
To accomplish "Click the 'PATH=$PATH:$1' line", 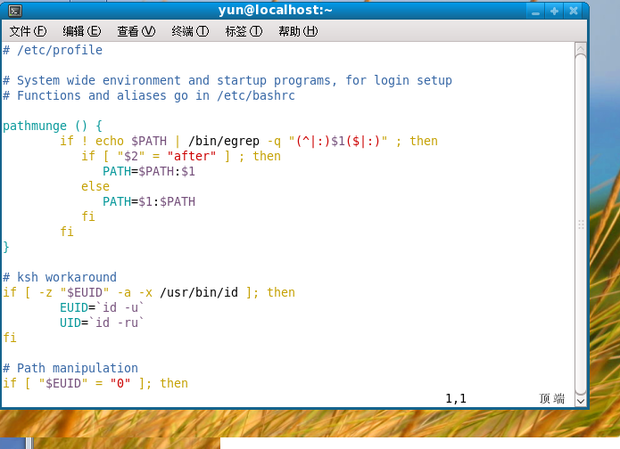I will pyautogui.click(x=149, y=172).
